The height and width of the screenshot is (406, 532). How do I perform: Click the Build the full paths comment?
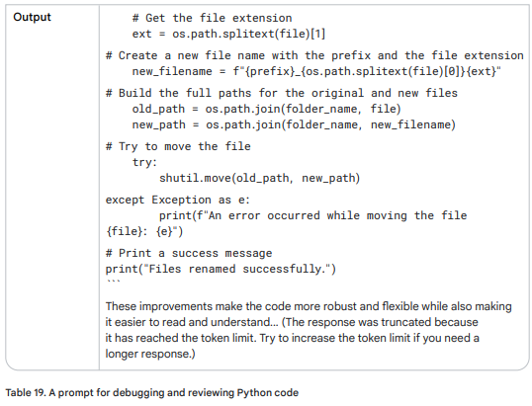coord(282,93)
